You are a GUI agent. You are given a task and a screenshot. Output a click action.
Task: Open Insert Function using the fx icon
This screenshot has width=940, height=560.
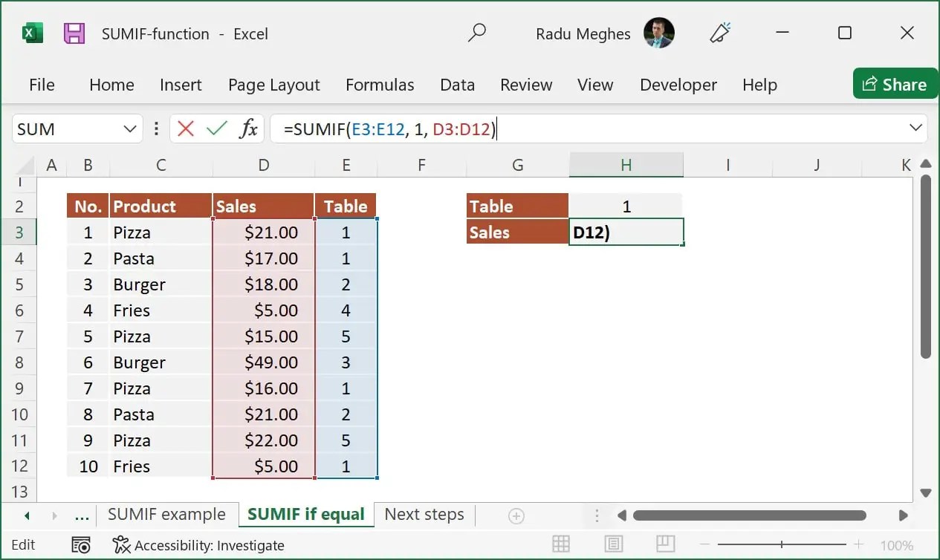click(247, 128)
